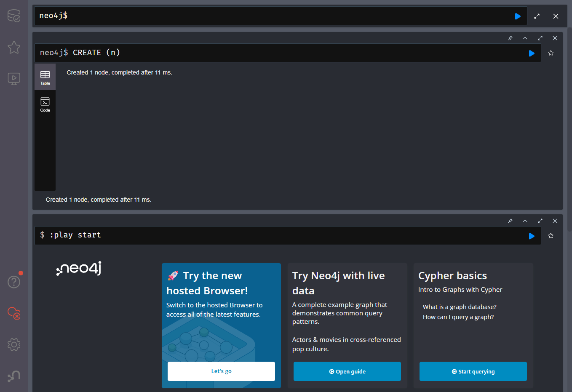Click the disconnected database status icon
The image size is (572, 392).
click(14, 313)
